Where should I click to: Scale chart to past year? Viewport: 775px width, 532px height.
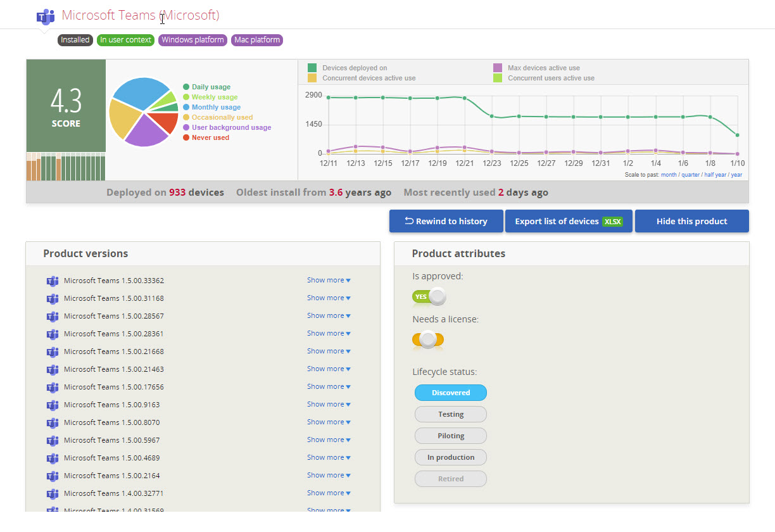pos(736,175)
